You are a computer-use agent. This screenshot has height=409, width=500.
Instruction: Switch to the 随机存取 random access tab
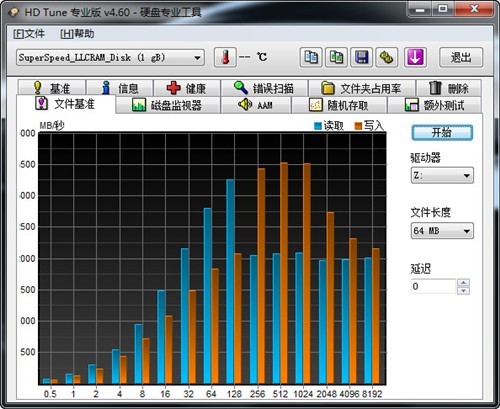[x=339, y=105]
